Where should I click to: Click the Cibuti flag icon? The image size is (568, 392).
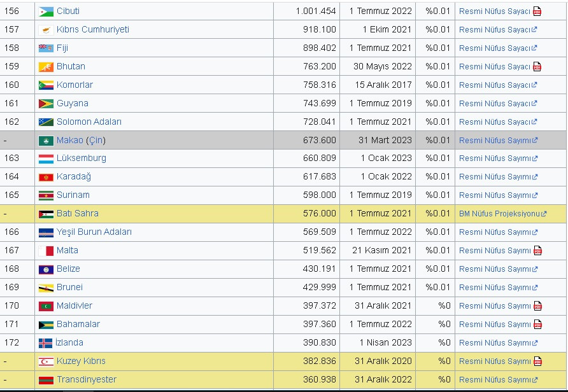coord(45,11)
